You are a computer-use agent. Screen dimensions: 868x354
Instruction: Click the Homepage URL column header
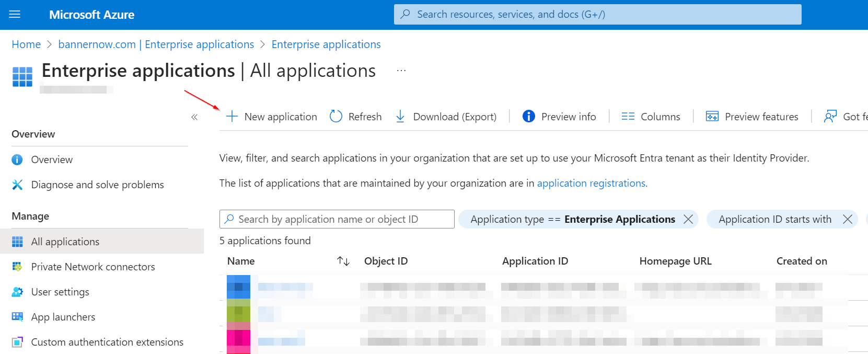[x=675, y=261]
